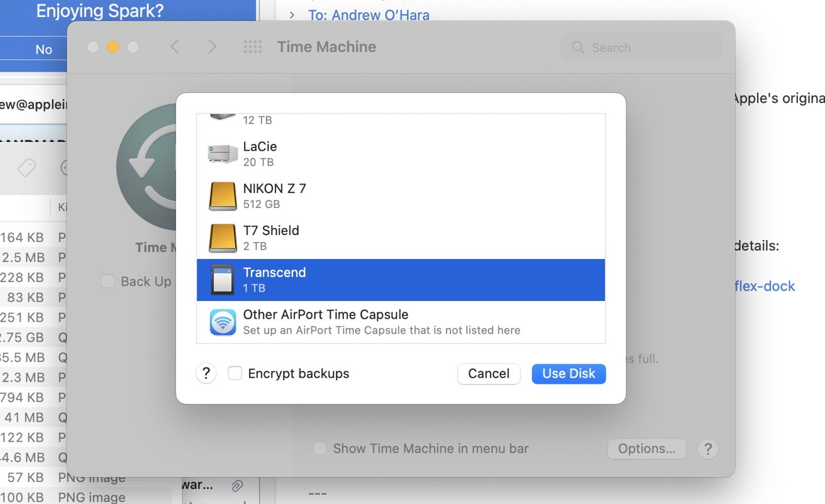Show all preferences grid icon
This screenshot has height=504, width=825.
click(252, 47)
